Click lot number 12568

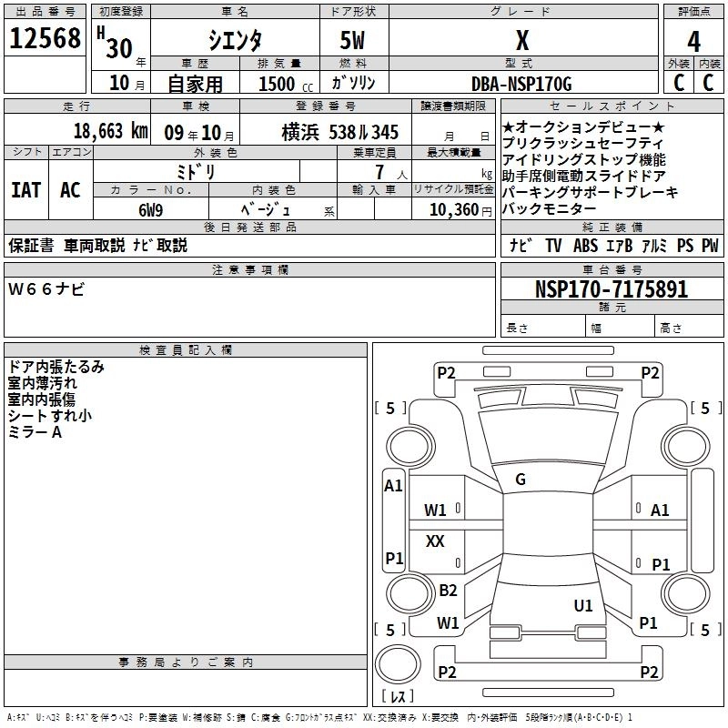coord(45,39)
